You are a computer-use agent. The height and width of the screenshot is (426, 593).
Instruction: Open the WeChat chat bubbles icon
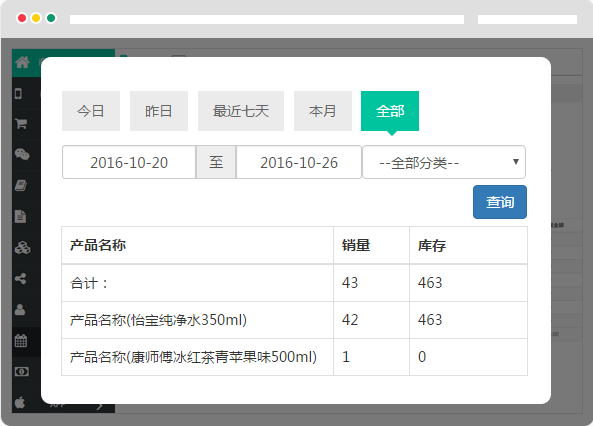[x=22, y=154]
